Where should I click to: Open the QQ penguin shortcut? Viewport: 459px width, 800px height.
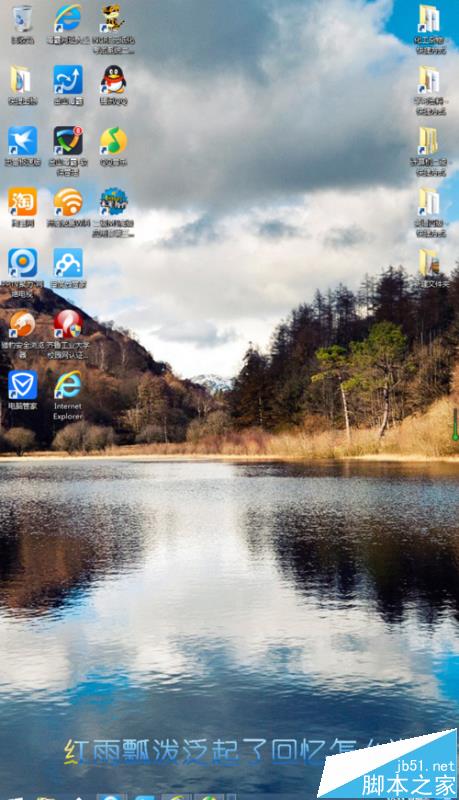click(x=113, y=82)
